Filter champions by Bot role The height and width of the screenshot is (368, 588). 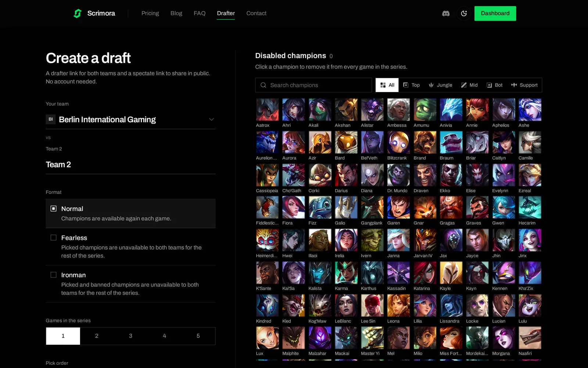(494, 85)
